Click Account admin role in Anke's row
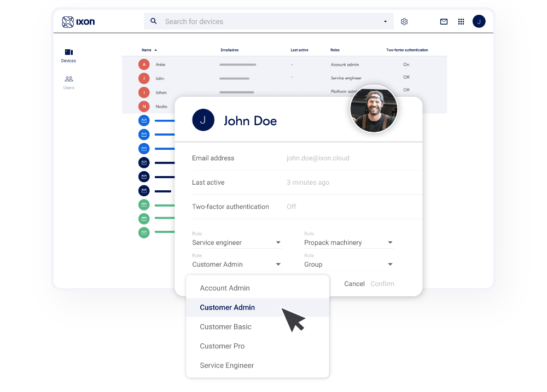This screenshot has height=392, width=547. click(345, 65)
